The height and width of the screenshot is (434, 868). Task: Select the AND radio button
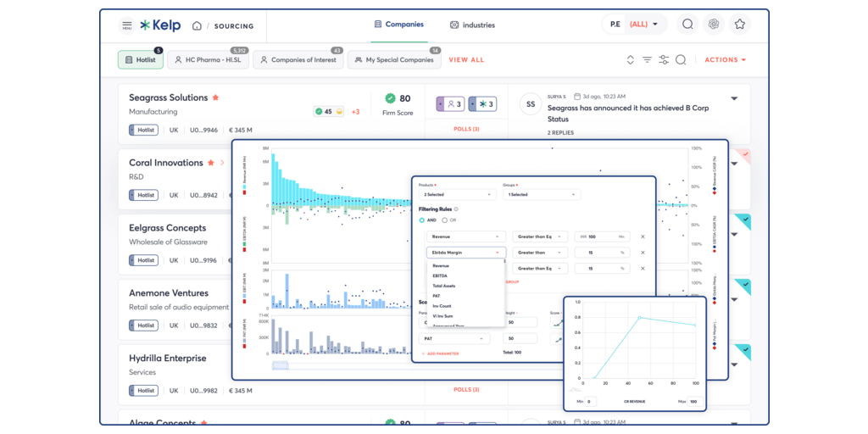(x=422, y=220)
